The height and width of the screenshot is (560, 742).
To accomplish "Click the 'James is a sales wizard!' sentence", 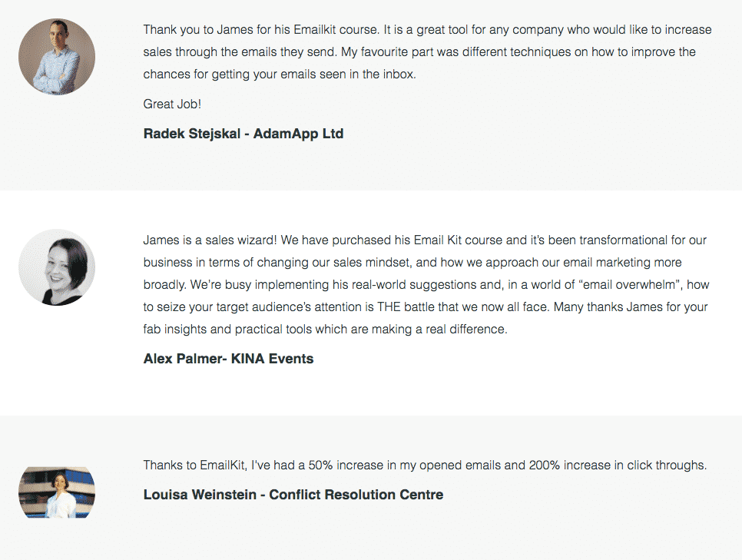I will click(x=210, y=240).
